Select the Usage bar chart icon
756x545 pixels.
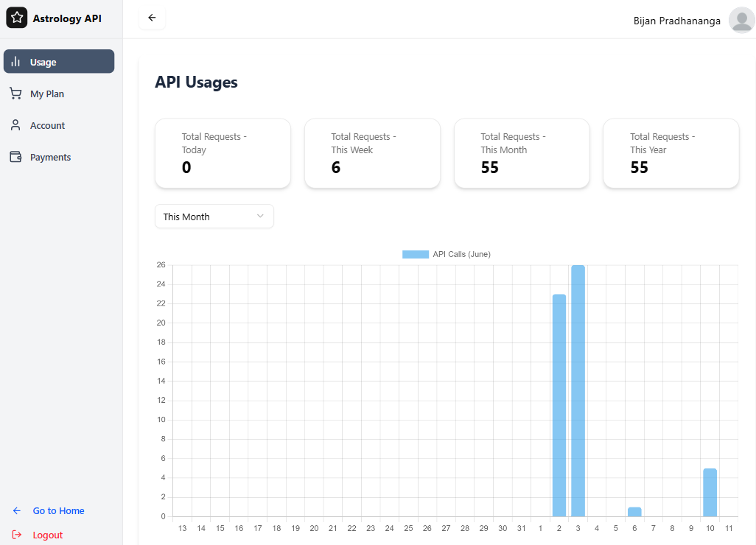click(x=15, y=61)
